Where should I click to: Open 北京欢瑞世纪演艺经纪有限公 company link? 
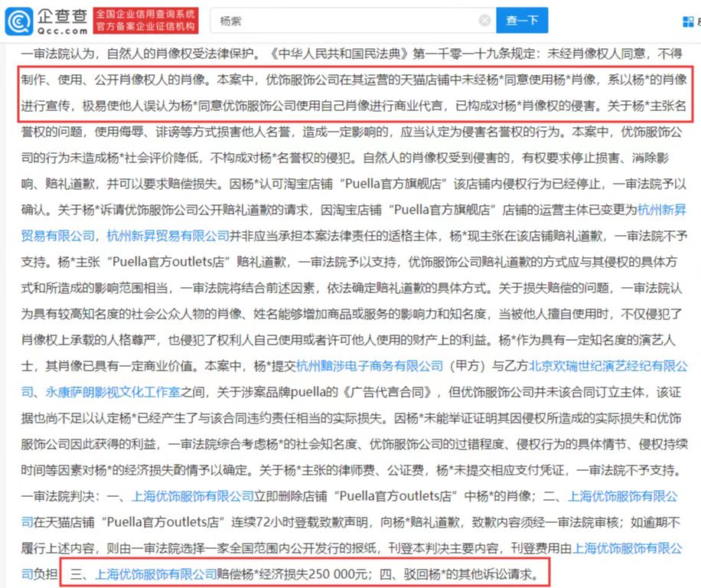pos(608,366)
